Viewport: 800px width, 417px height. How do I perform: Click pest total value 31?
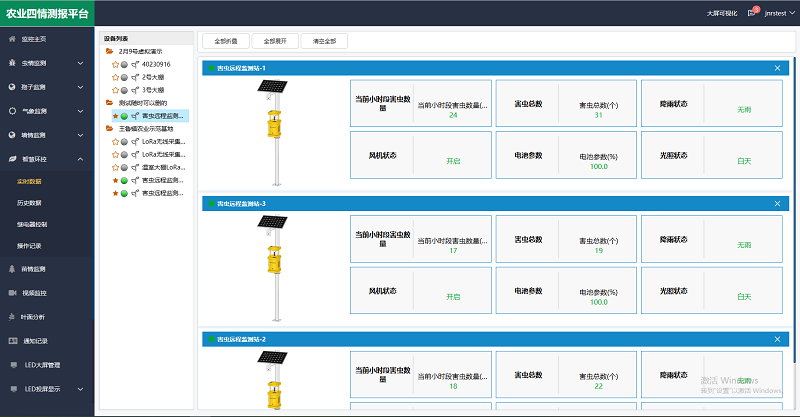click(x=598, y=115)
